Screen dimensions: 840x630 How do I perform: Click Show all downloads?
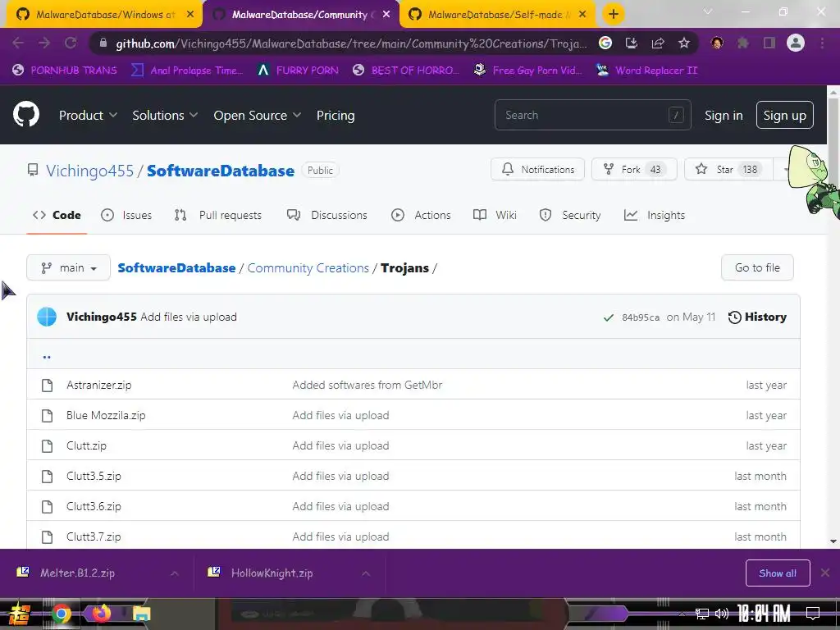pyautogui.click(x=778, y=573)
